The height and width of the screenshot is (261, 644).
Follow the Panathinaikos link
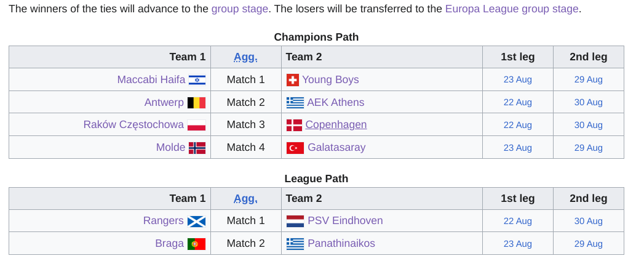point(341,243)
